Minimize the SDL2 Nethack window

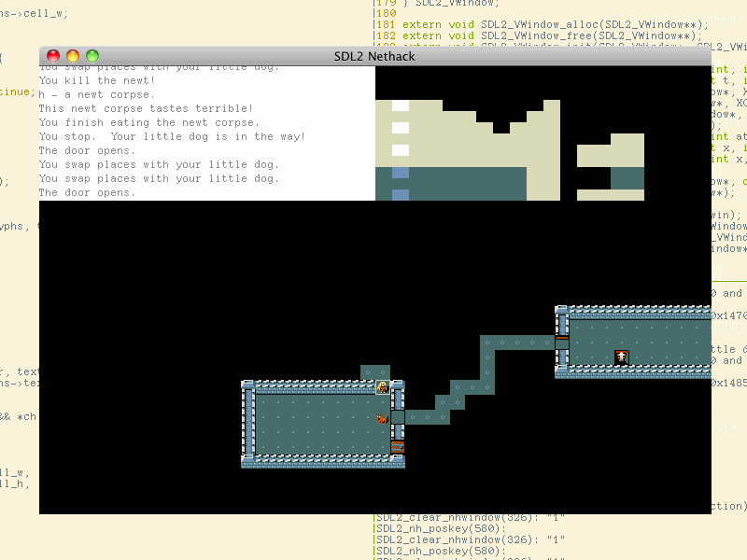pyautogui.click(x=73, y=56)
